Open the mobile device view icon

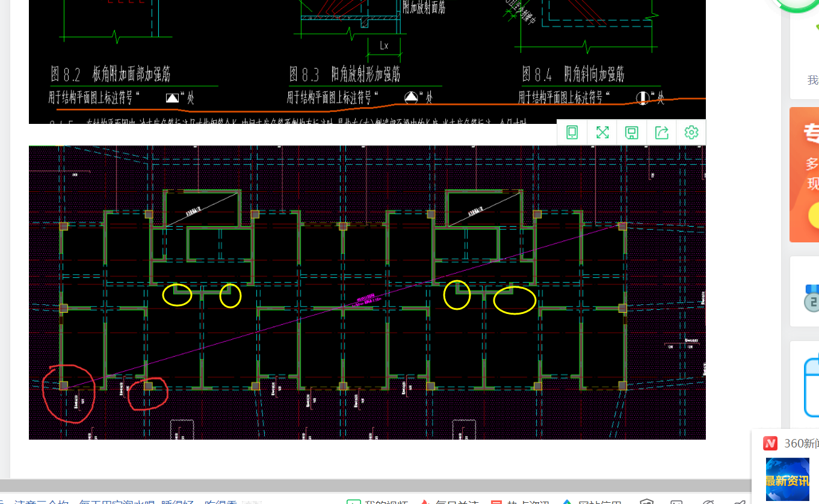[x=572, y=132]
